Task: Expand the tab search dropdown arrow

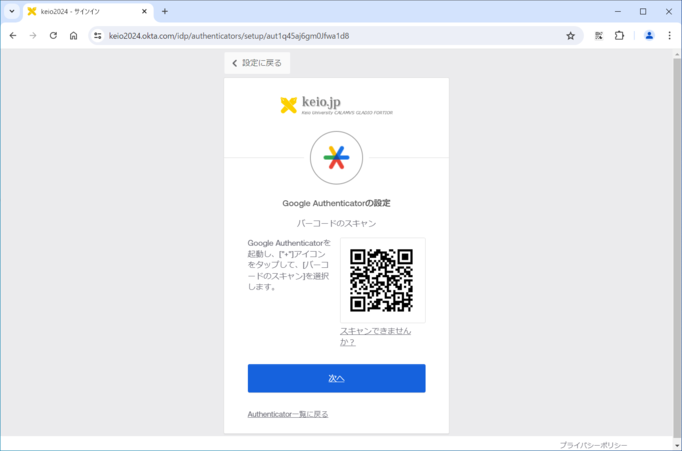Action: click(12, 11)
